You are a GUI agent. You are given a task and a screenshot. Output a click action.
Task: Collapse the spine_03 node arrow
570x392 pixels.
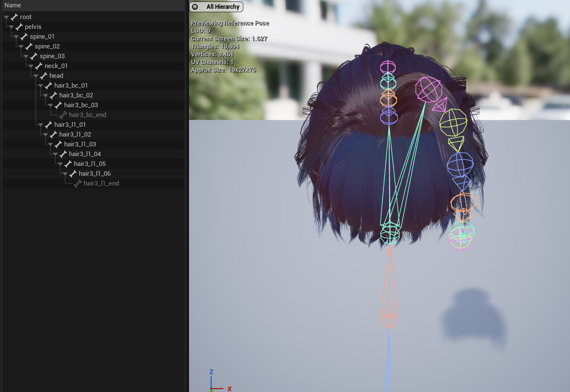click(26, 56)
